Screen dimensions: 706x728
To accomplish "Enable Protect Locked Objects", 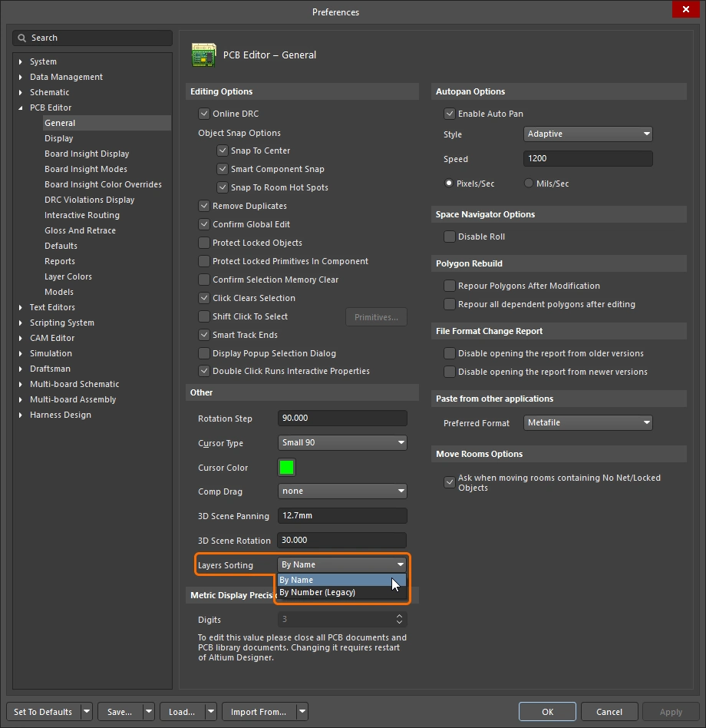I will tap(204, 243).
